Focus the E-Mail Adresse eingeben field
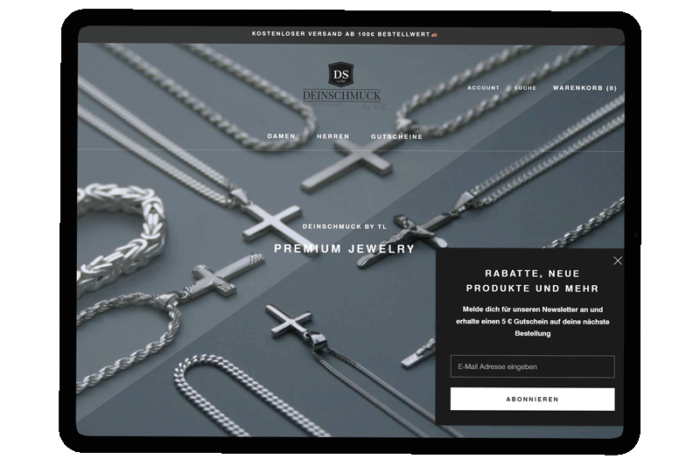 532,366
